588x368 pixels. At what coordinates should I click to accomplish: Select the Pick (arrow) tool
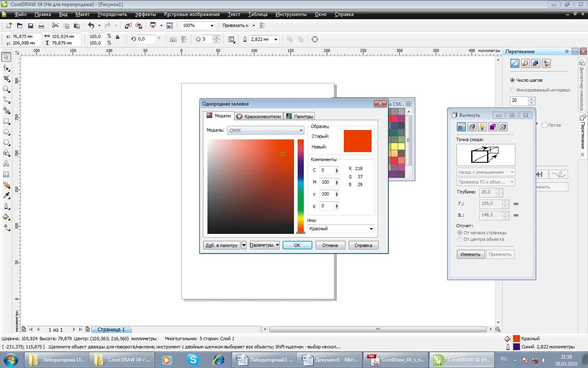(x=6, y=57)
